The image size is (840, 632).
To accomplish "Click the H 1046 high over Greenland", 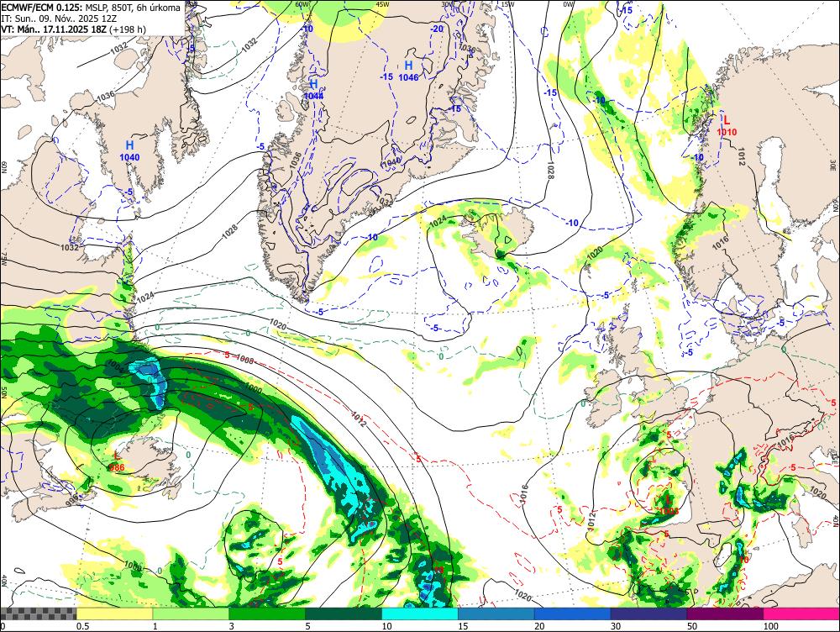I will pyautogui.click(x=408, y=71).
